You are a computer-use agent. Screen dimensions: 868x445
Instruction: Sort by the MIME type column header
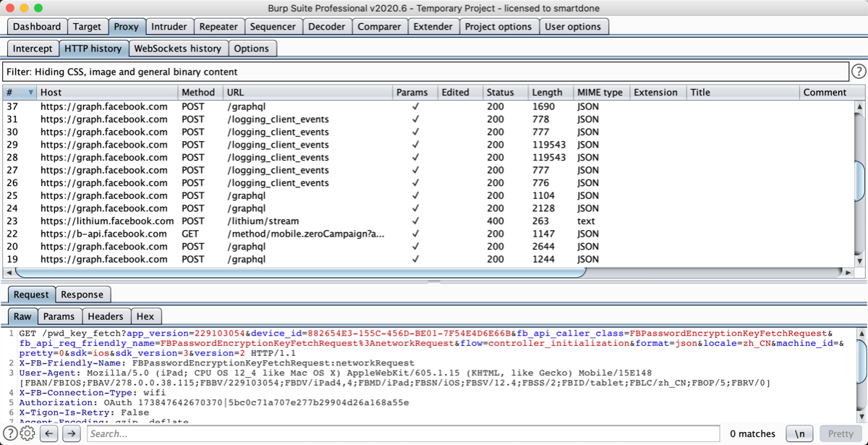pyautogui.click(x=600, y=93)
